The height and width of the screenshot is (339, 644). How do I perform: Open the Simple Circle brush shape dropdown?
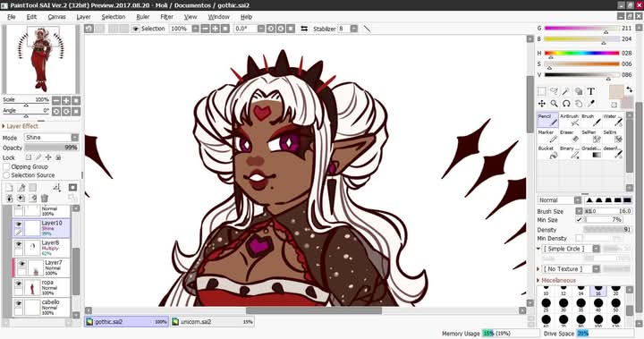[596, 249]
